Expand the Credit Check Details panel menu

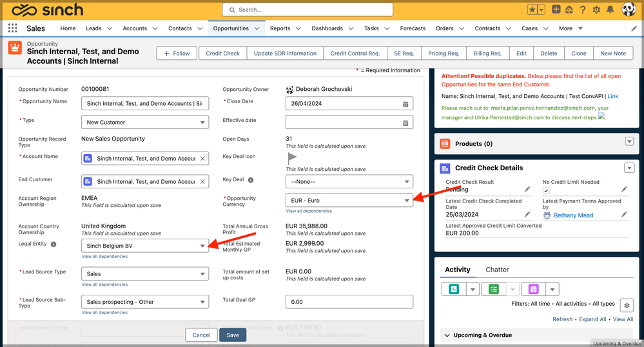(x=629, y=168)
